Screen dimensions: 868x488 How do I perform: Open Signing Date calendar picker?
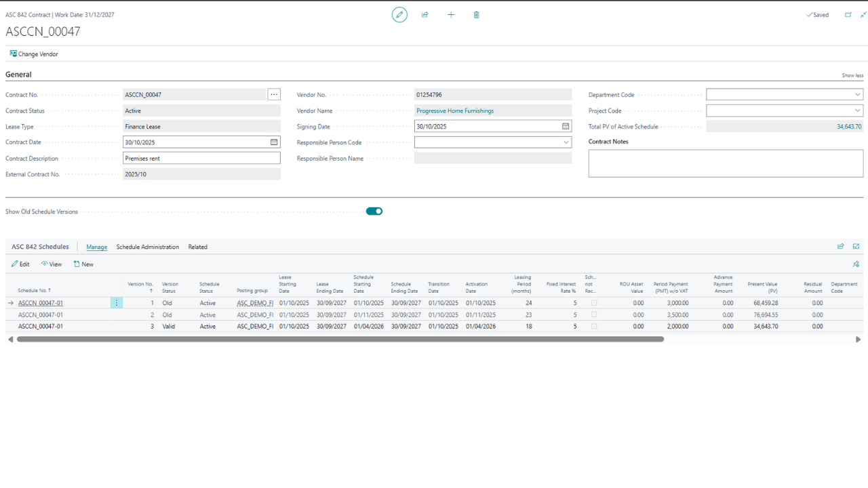pyautogui.click(x=566, y=126)
